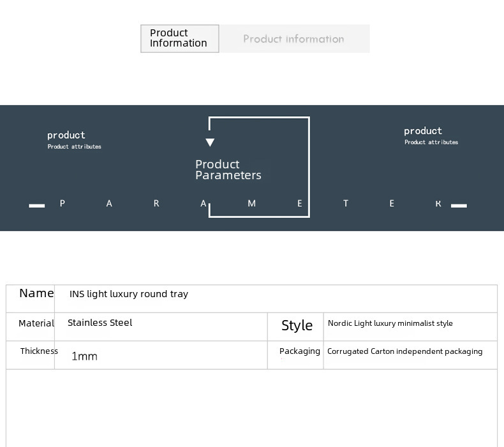Screen dimensions: 504x447
Task: Click the white down-pointing triangle icon
Action: 210,142
